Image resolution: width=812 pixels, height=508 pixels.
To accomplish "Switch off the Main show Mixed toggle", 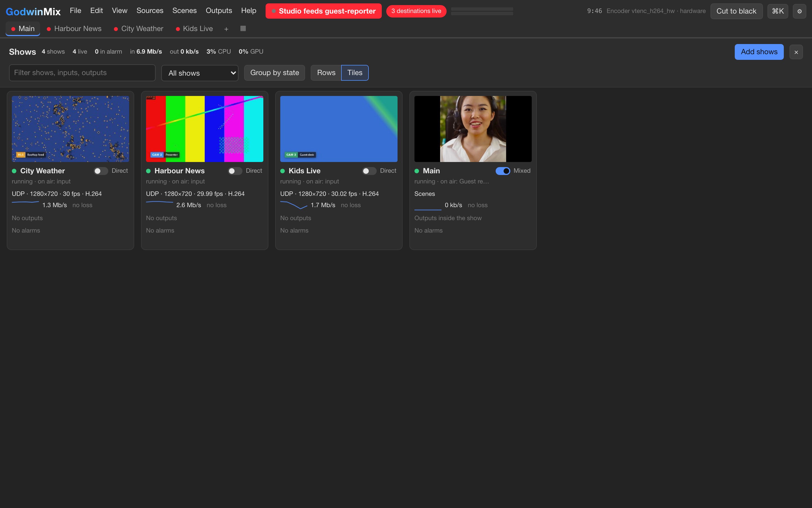I will coord(503,171).
